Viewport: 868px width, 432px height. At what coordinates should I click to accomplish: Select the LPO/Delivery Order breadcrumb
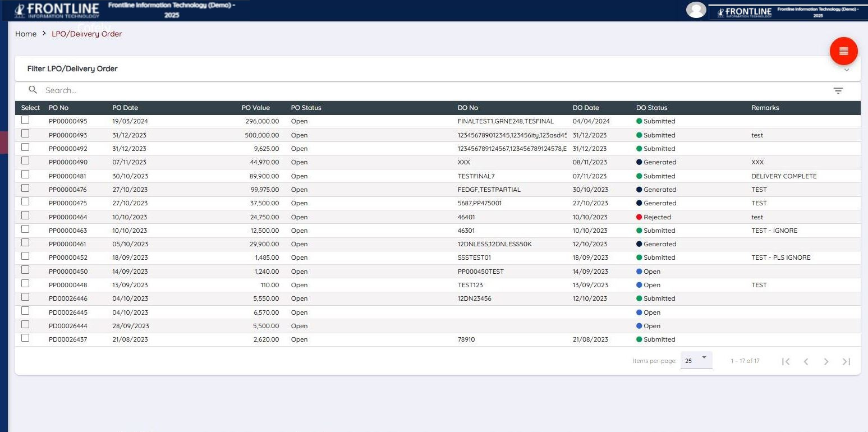[x=86, y=34]
